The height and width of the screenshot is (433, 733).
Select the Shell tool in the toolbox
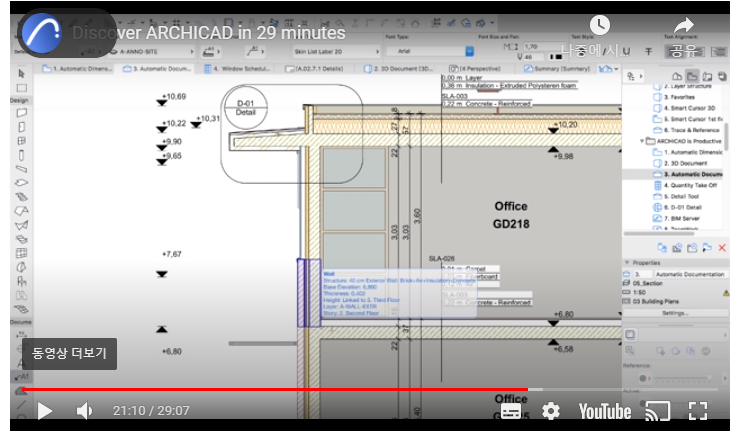(x=22, y=225)
